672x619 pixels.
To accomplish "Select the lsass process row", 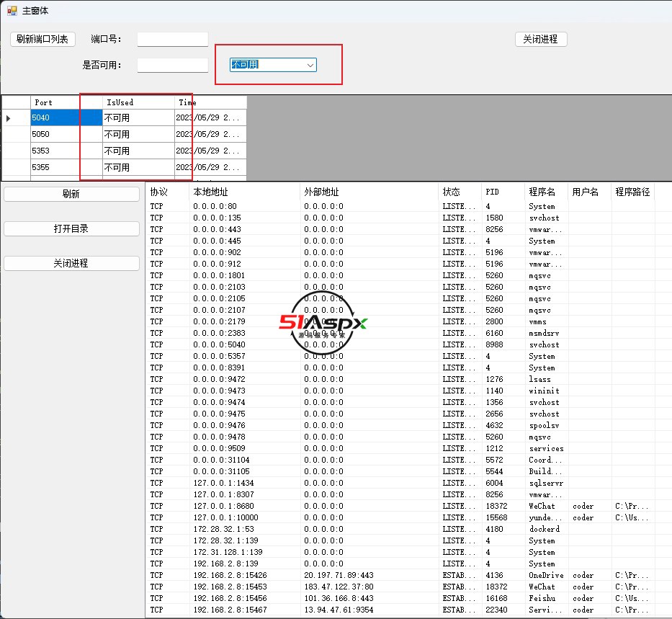I will click(400, 379).
